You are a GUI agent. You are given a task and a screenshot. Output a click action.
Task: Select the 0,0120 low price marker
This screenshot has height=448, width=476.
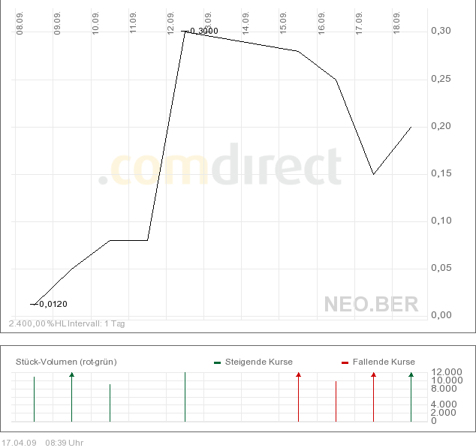click(52, 304)
